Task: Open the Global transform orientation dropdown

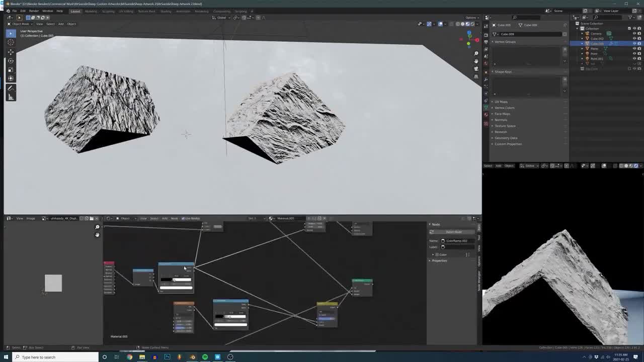Action: 221,18
